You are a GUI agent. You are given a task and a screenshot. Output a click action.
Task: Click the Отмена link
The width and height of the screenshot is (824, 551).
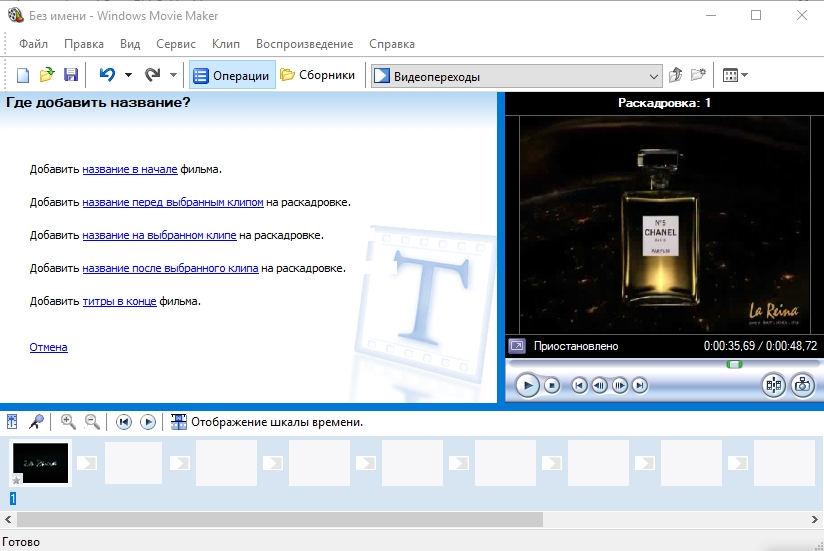tap(48, 347)
